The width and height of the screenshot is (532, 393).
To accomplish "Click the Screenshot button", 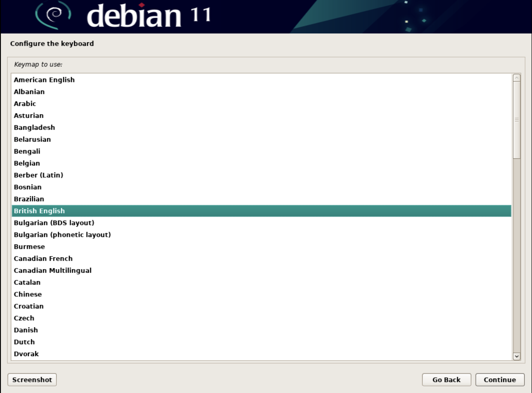I will click(x=32, y=380).
